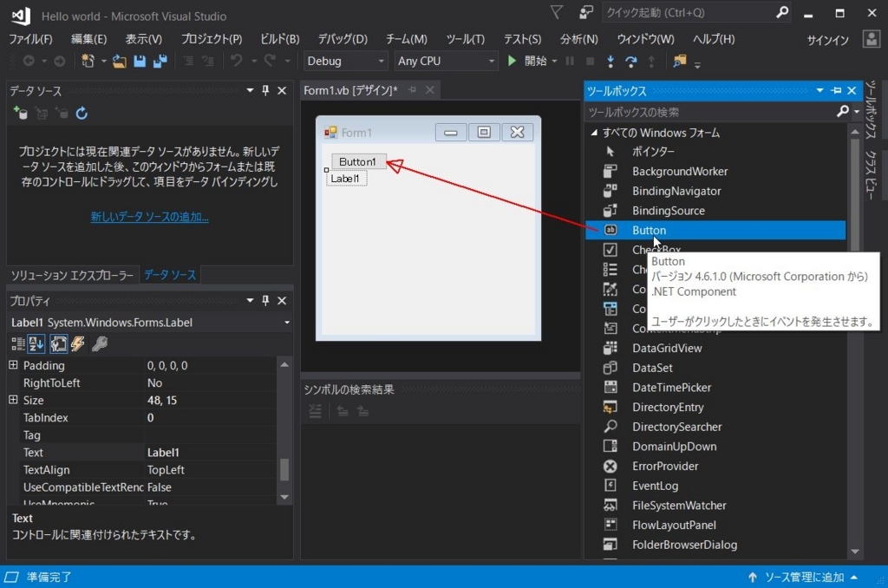Expand the Padding property
Image resolution: width=888 pixels, height=588 pixels.
pos(13,365)
